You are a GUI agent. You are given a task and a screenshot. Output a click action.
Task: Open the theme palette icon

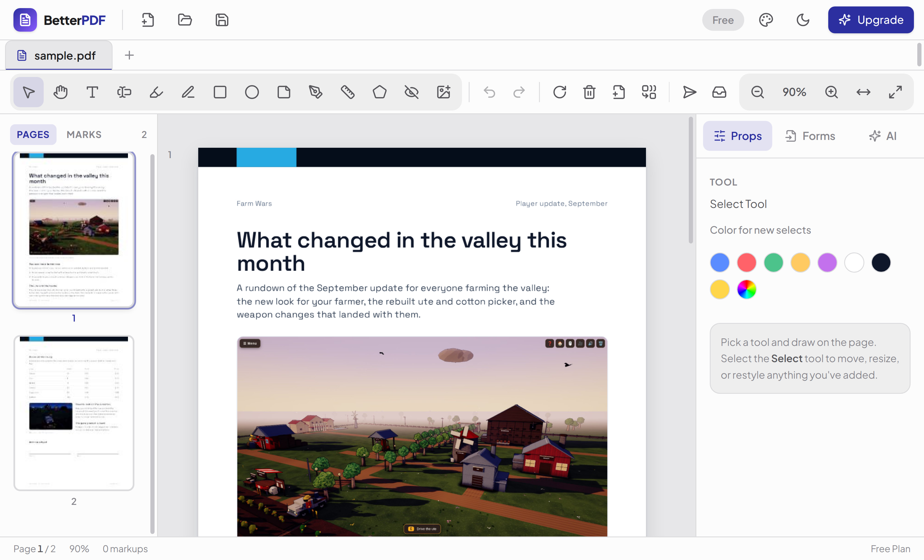pos(766,20)
